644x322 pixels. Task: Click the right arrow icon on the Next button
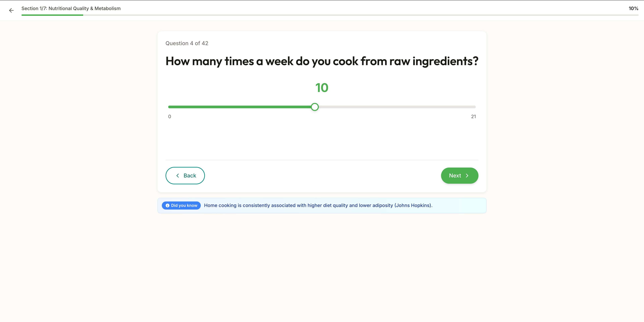click(467, 175)
